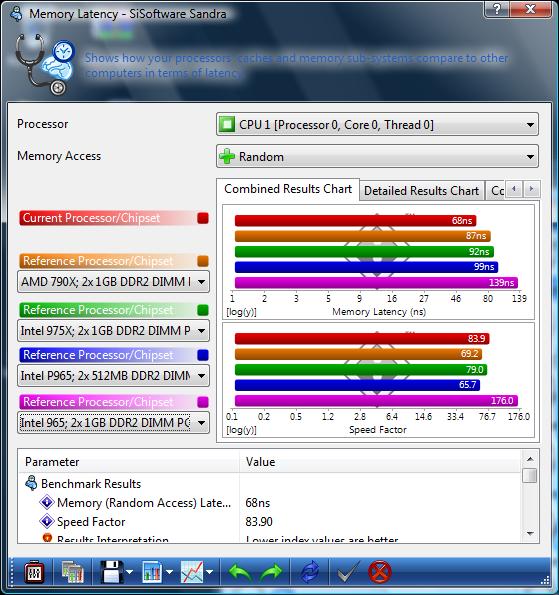Click the results list scroll up arrow
Screen dimensions: 559x595
(530, 459)
